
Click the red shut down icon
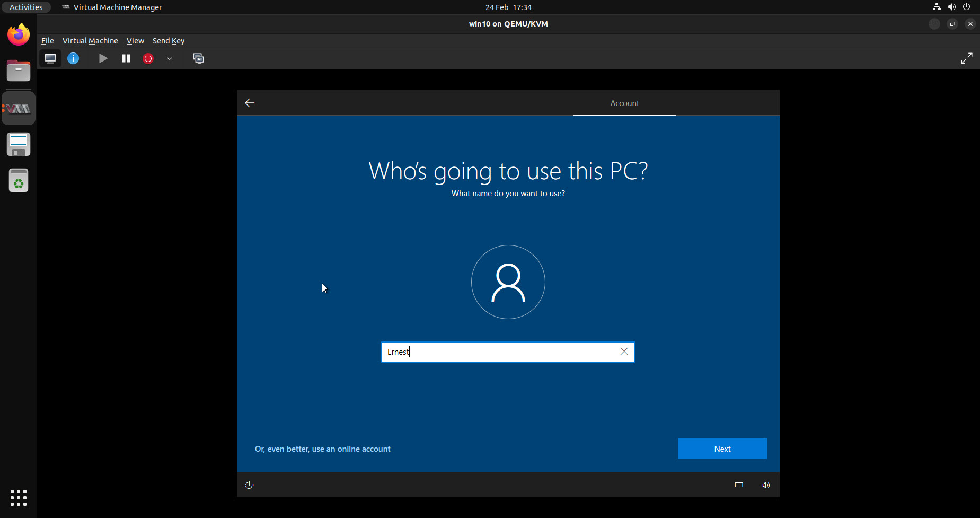pyautogui.click(x=148, y=58)
